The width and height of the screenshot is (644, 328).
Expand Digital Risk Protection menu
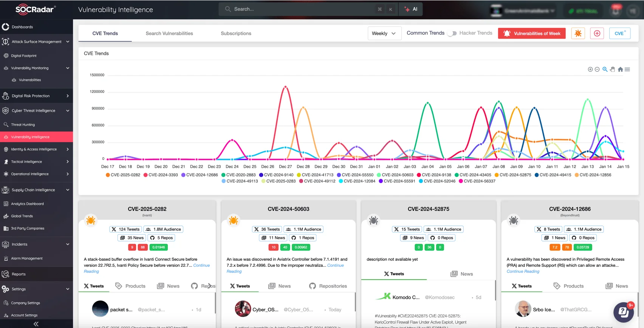click(x=36, y=96)
